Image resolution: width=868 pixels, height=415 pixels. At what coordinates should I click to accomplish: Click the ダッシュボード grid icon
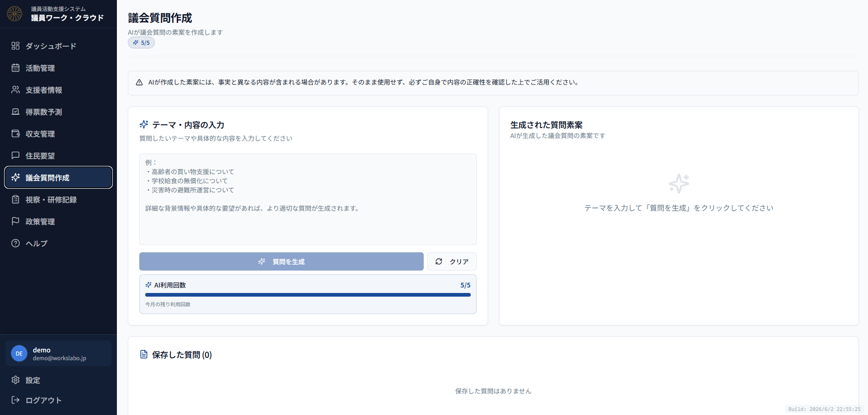click(16, 46)
